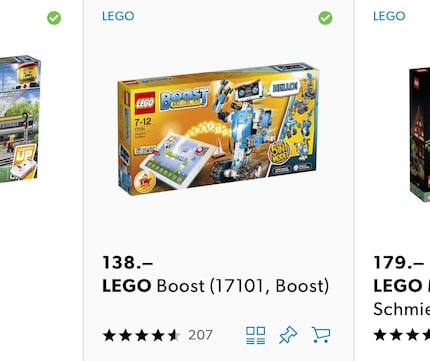Open the LEGO train set image on left
The height and width of the screenshot is (361, 430).
(20, 119)
